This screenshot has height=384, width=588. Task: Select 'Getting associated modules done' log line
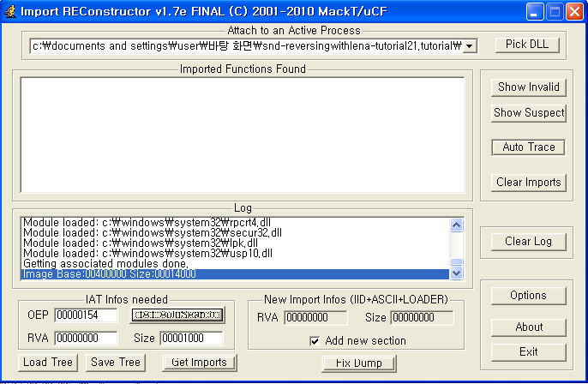click(x=235, y=264)
